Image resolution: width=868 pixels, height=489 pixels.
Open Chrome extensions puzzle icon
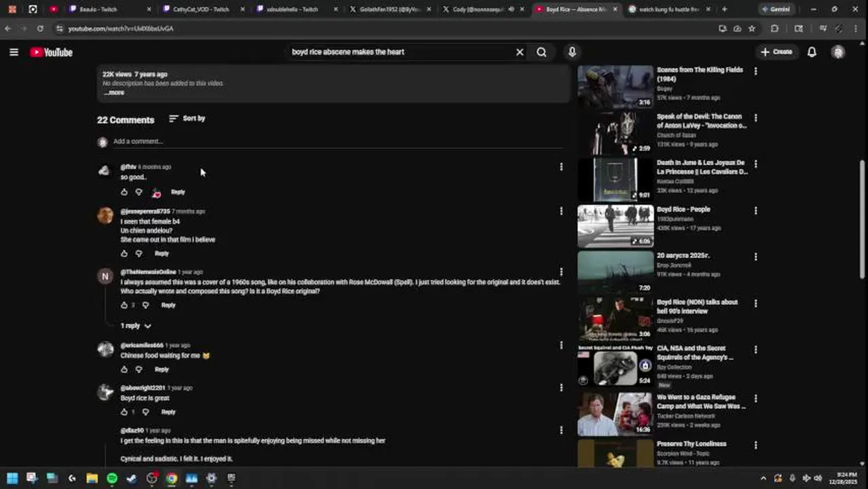coord(774,29)
